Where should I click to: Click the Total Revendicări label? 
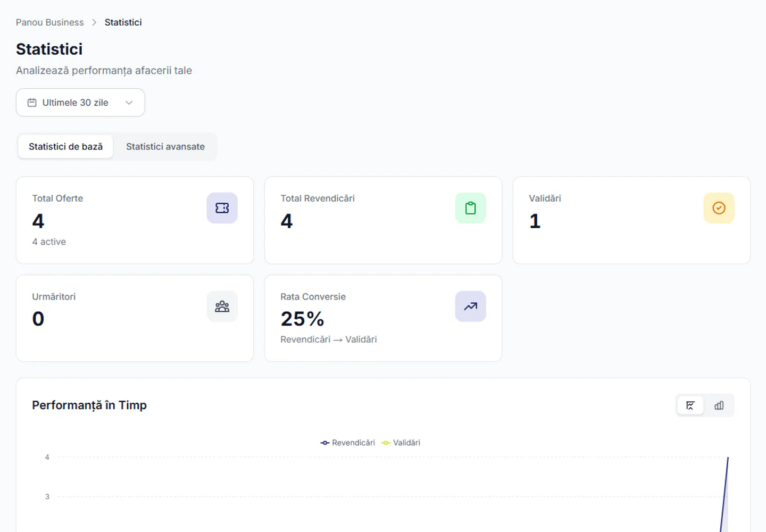click(318, 198)
